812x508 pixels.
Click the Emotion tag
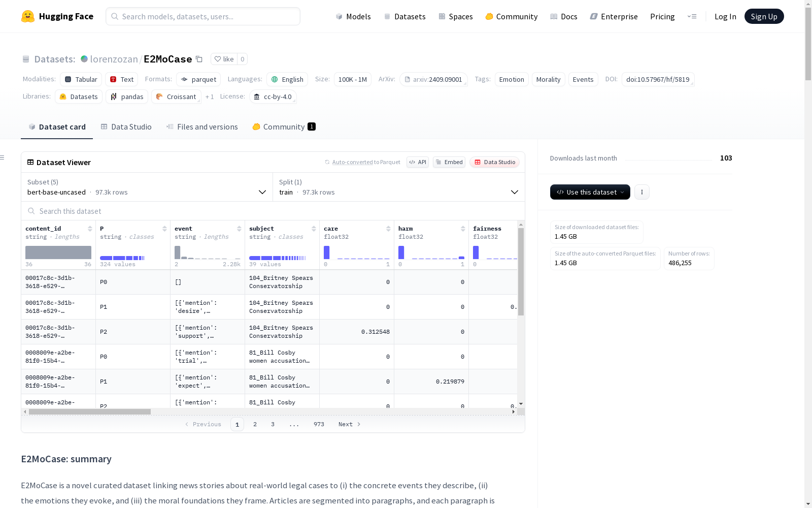512,79
